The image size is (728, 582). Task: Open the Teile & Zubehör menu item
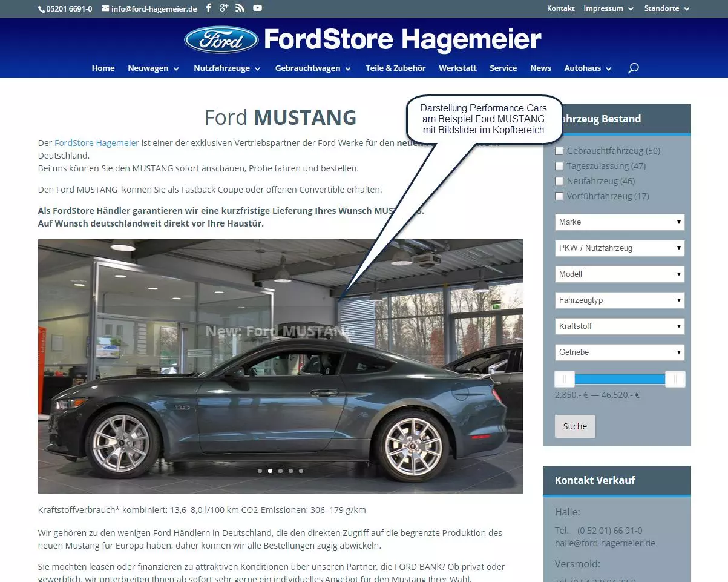click(396, 68)
